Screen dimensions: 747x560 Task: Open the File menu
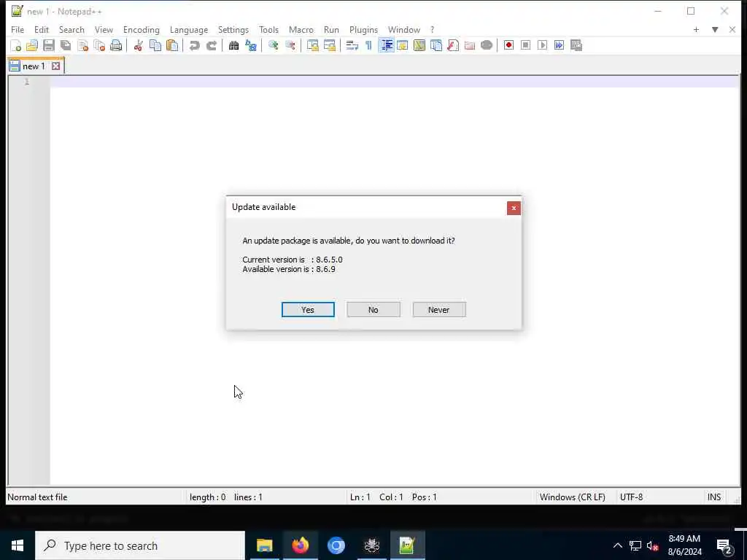click(x=18, y=29)
